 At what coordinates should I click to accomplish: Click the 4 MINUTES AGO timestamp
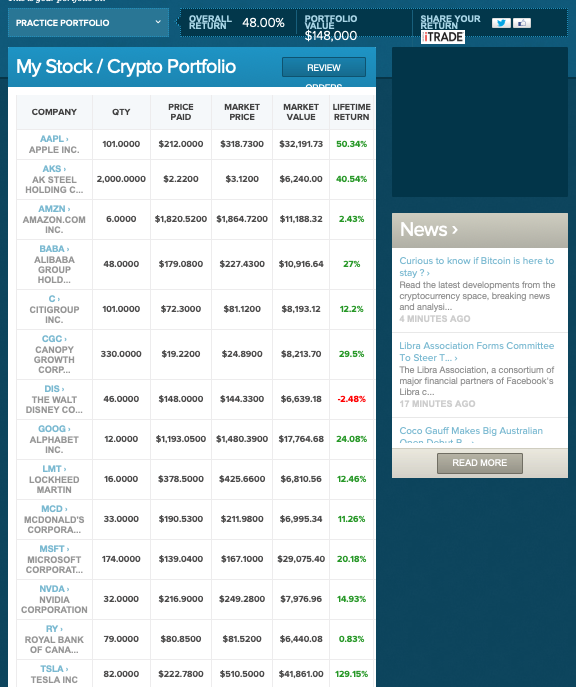(435, 319)
